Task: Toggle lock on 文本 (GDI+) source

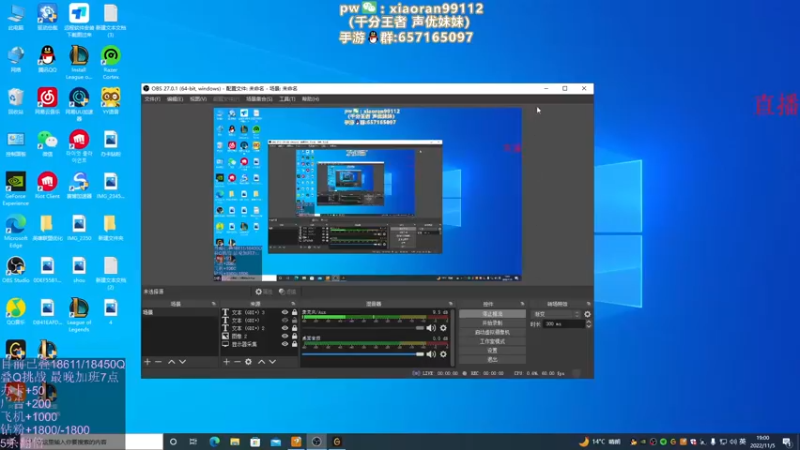Action: pyautogui.click(x=294, y=320)
